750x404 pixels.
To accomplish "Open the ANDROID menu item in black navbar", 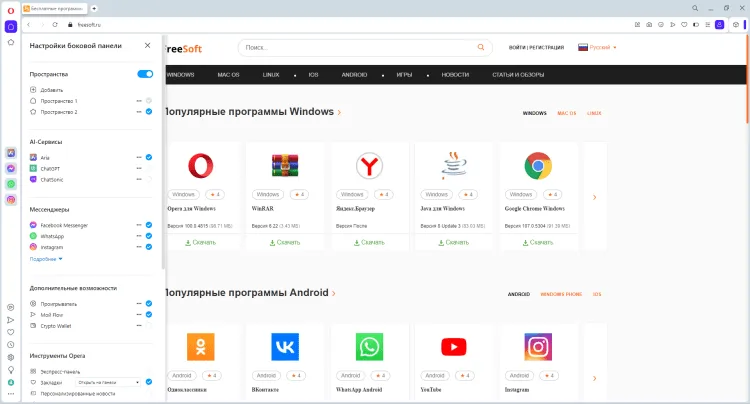I will pyautogui.click(x=354, y=75).
